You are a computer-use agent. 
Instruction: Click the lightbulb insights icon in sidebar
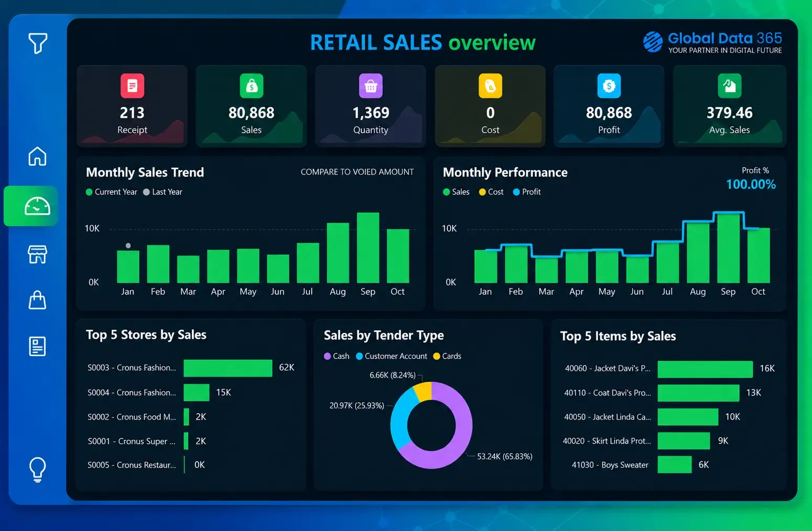tap(37, 469)
